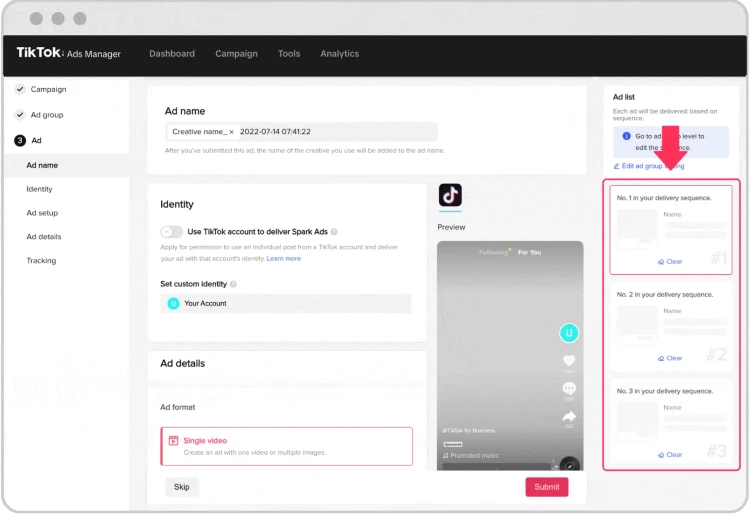Open the Your Account identity selector

[x=286, y=304]
